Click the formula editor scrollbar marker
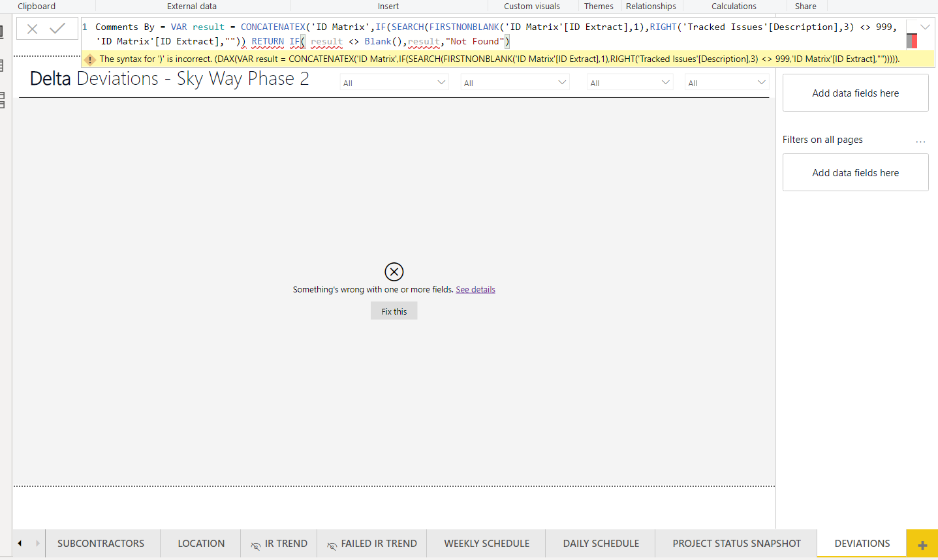This screenshot has width=938, height=560. [912, 41]
